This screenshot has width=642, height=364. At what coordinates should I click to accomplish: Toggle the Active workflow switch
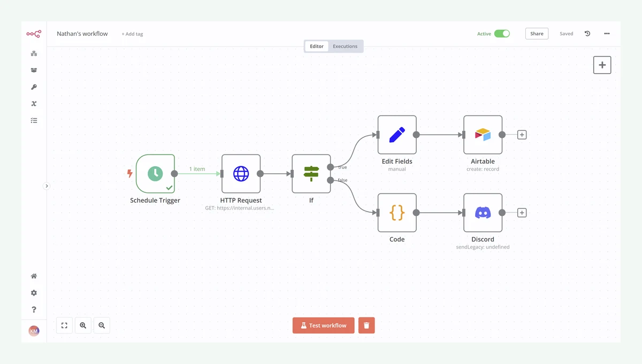[x=502, y=34]
